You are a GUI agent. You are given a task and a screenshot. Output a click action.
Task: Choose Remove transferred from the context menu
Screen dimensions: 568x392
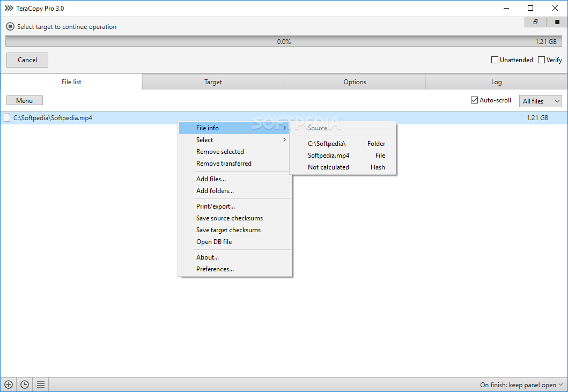click(x=235, y=164)
